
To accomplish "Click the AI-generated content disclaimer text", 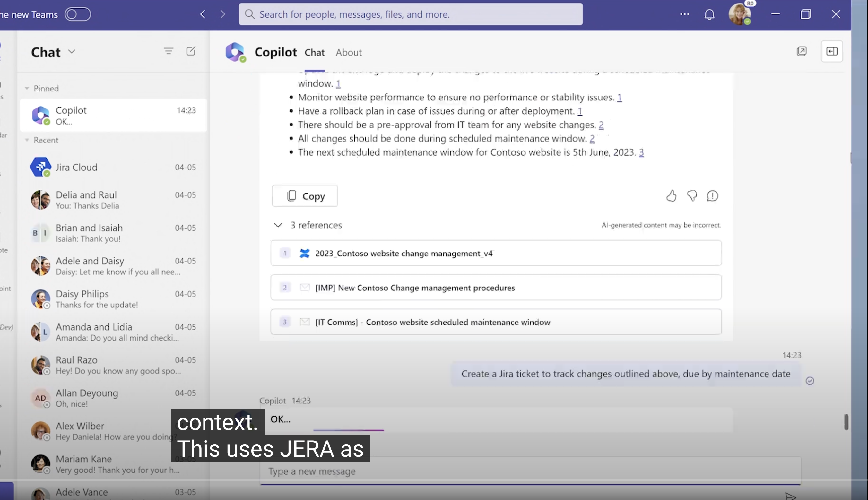I will click(661, 225).
